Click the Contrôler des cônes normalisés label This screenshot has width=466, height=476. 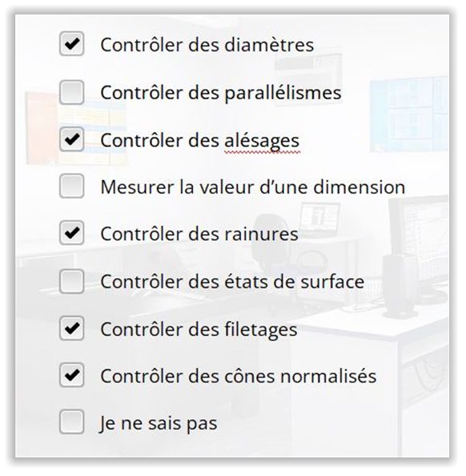239,377
